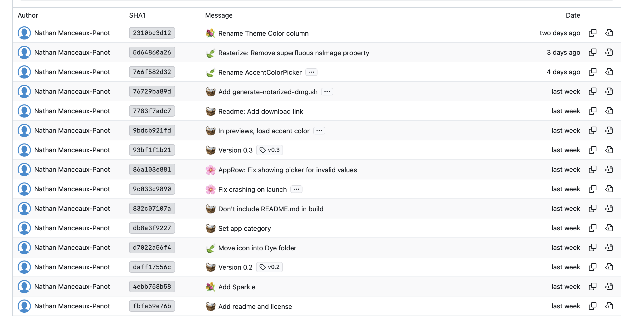
Task: Open commit SHA 2310bc3d12
Action: point(152,33)
